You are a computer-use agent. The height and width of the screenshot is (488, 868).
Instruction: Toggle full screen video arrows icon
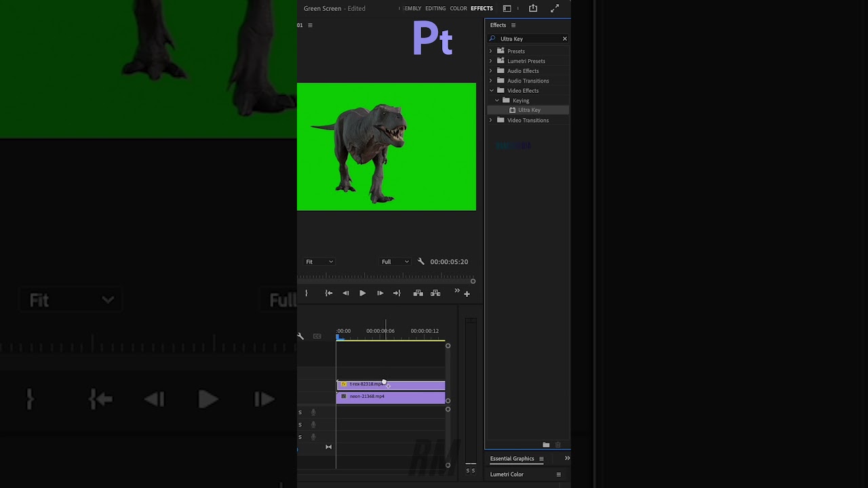click(555, 8)
